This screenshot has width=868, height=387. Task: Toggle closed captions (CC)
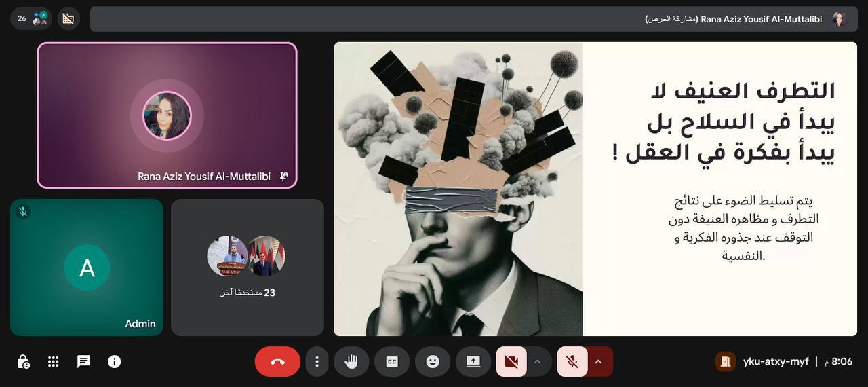tap(392, 361)
